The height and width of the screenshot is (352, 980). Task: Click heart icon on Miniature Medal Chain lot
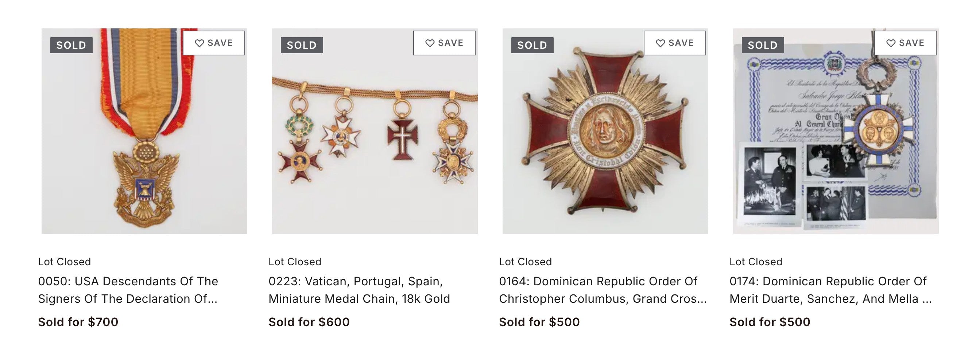pyautogui.click(x=430, y=43)
